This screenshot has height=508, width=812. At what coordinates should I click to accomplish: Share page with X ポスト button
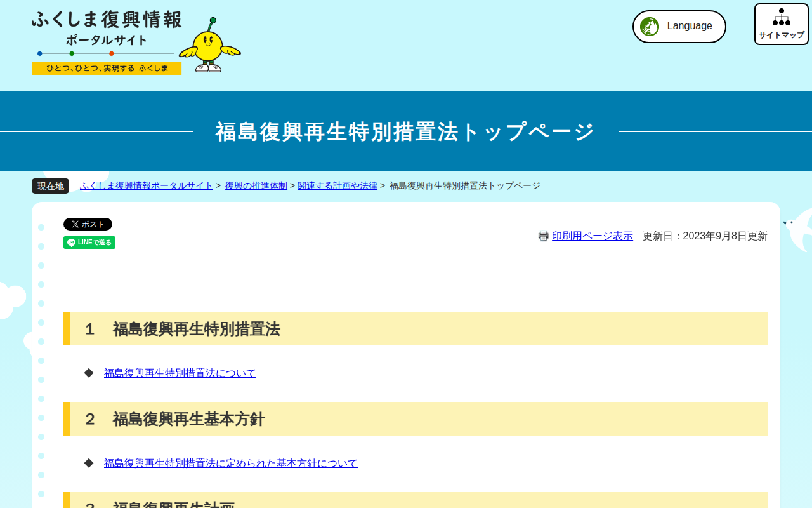tap(88, 224)
